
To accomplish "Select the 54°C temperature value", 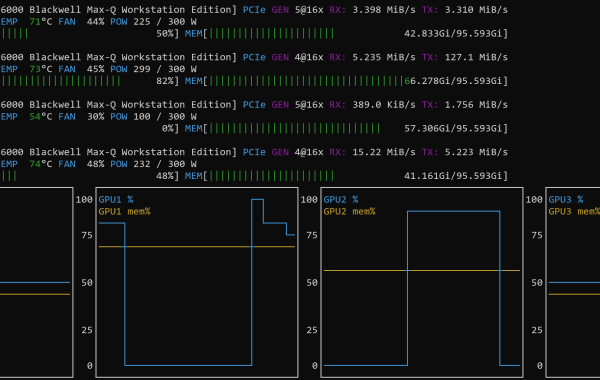I will pos(41,117).
